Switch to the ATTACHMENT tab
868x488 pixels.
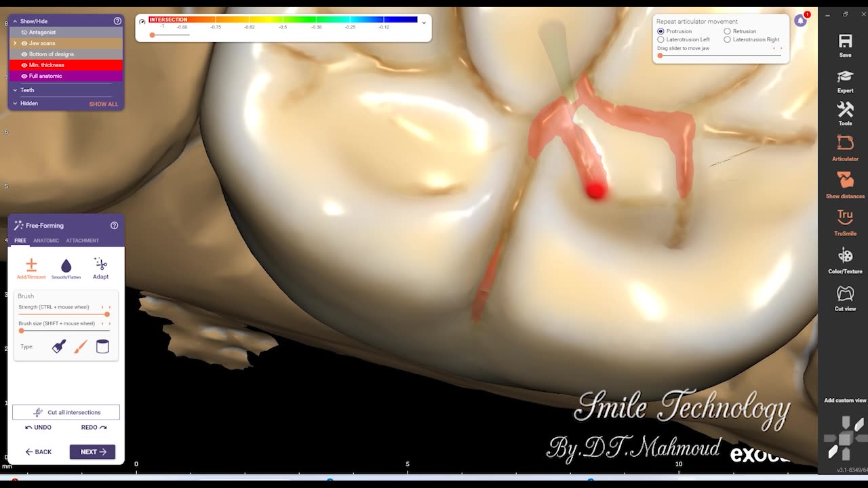[x=82, y=241]
